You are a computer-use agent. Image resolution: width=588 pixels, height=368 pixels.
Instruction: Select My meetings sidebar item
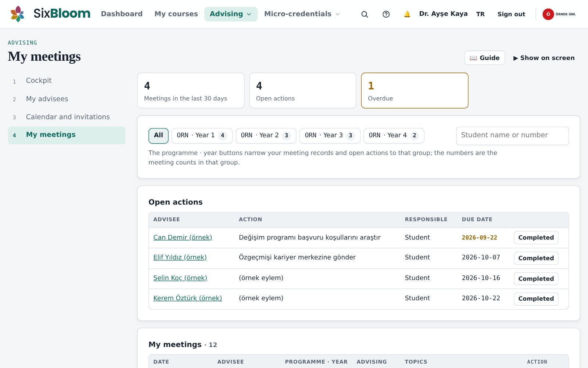coord(67,135)
